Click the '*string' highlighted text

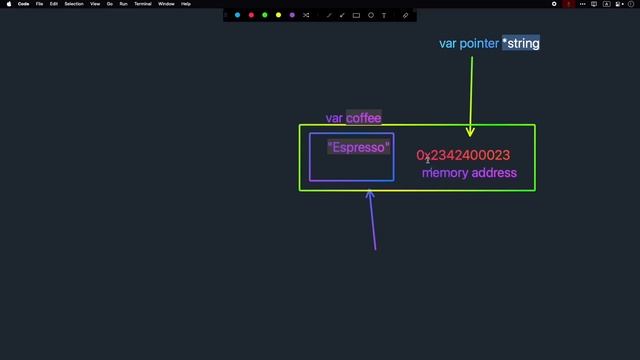521,43
